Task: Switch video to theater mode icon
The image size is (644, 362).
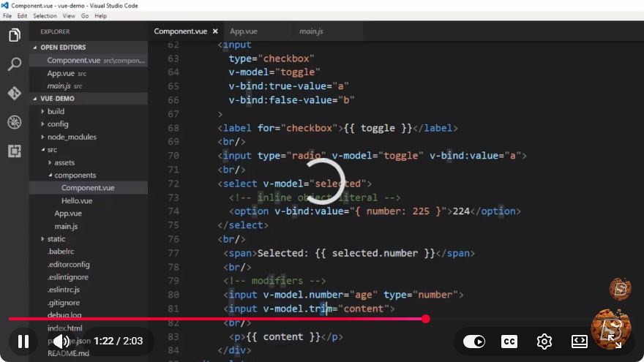Action: [x=579, y=342]
